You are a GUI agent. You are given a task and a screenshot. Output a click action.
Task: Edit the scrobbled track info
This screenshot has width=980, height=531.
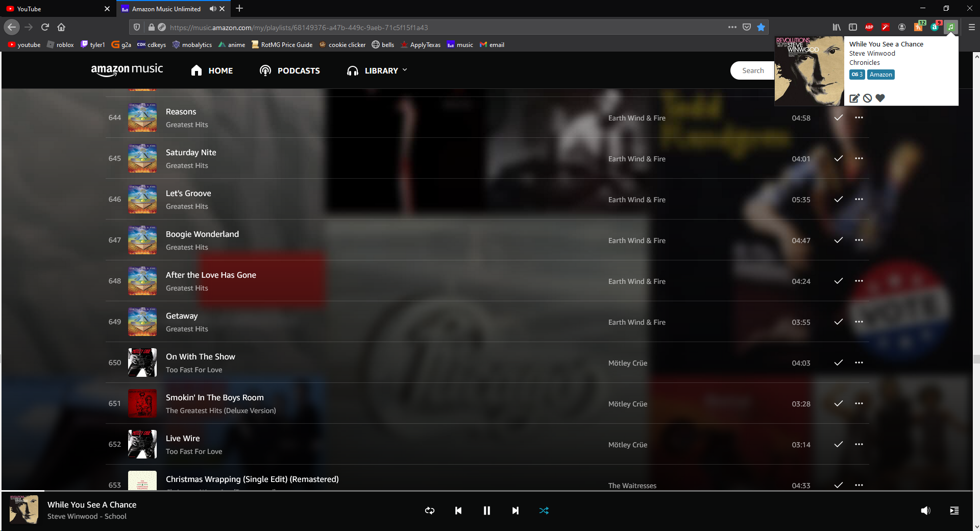pos(854,98)
